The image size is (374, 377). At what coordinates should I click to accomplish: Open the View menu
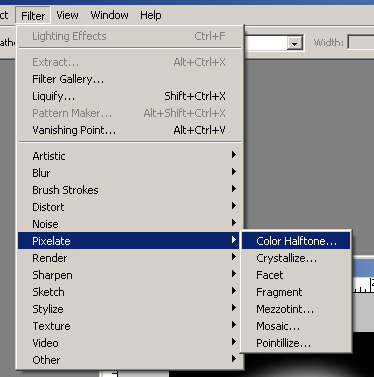(67, 15)
